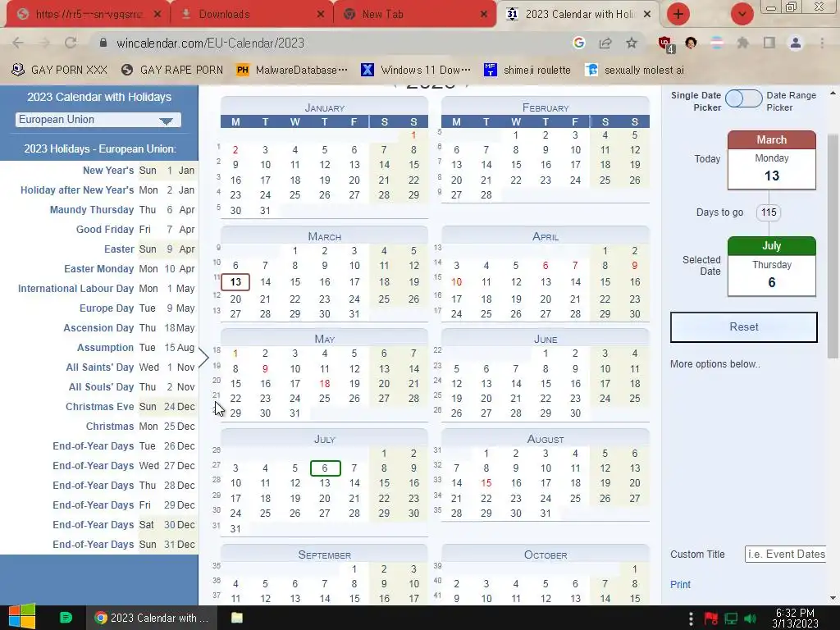This screenshot has height=630, width=840.
Task: Click the Chrome taskbar window button
Action: tap(152, 618)
